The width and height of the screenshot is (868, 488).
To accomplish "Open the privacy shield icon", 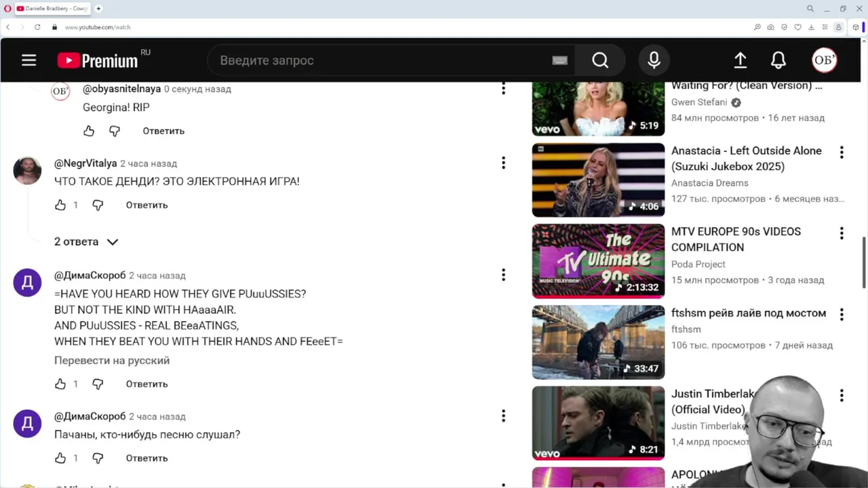I will click(x=784, y=27).
